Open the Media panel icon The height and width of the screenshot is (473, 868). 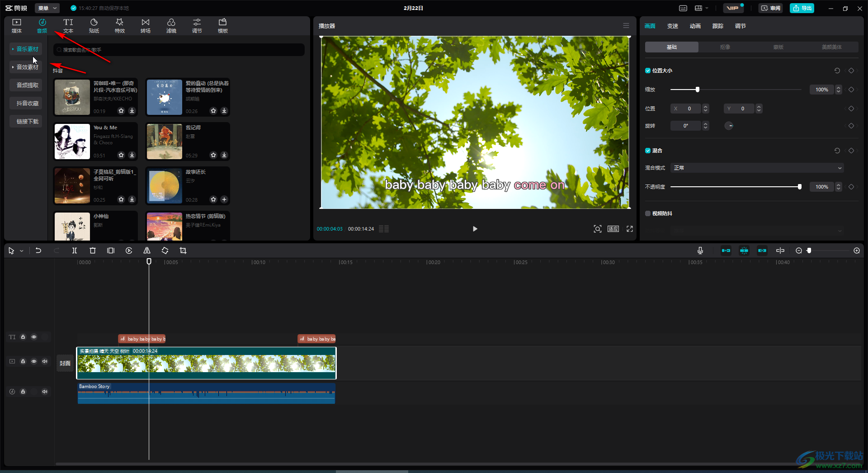point(17,26)
